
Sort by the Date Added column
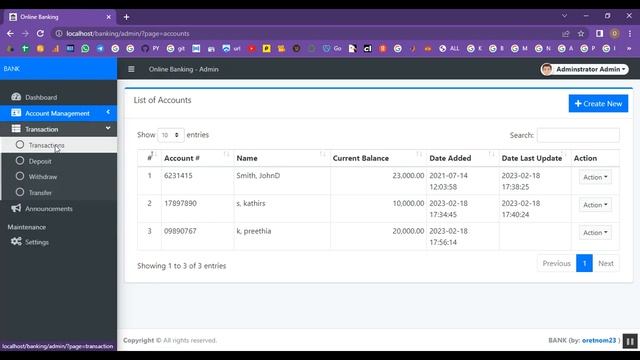(x=462, y=158)
